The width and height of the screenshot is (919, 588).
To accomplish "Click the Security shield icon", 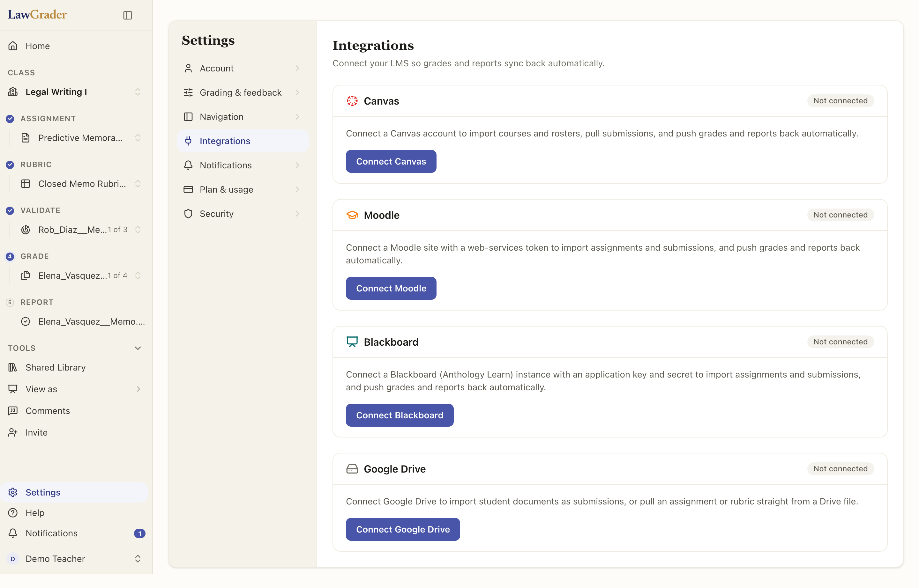I will tap(188, 214).
